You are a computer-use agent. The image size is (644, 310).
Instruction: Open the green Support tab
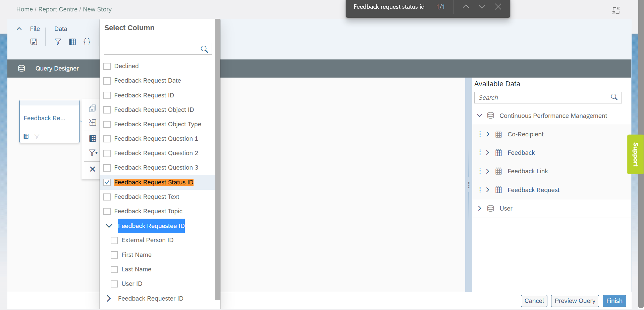coord(635,154)
